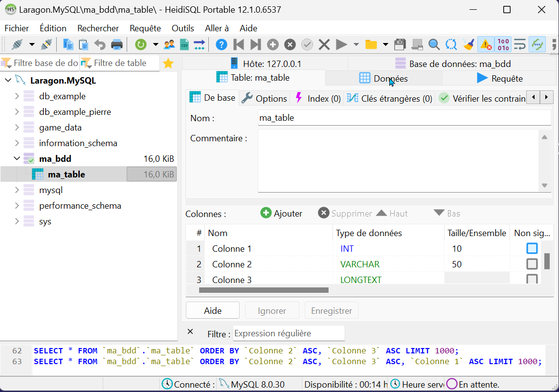
Task: Click the CSV export icon
Action: coord(184,45)
